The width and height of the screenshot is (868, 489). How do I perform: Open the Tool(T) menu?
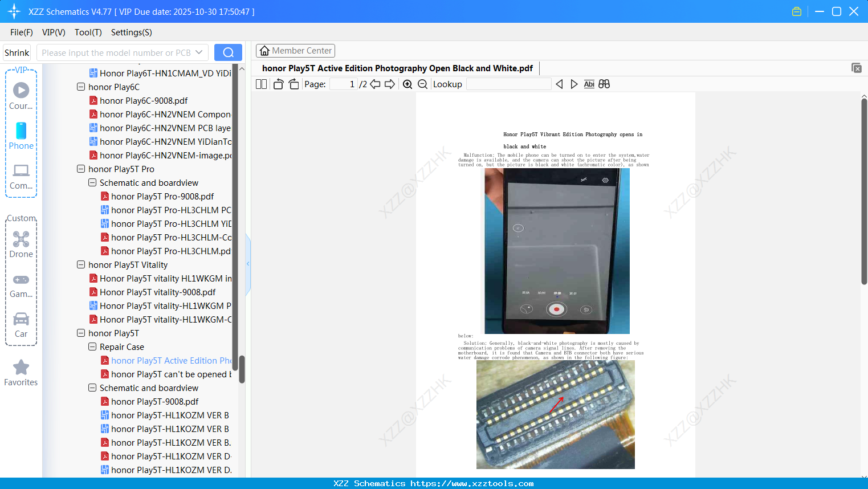(88, 32)
